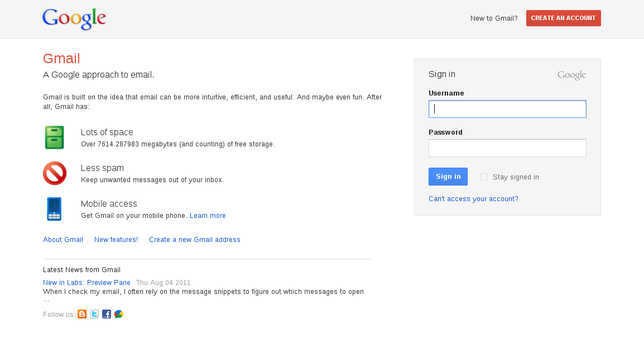
Task: Open the Twitter follow icon
Action: pos(94,314)
